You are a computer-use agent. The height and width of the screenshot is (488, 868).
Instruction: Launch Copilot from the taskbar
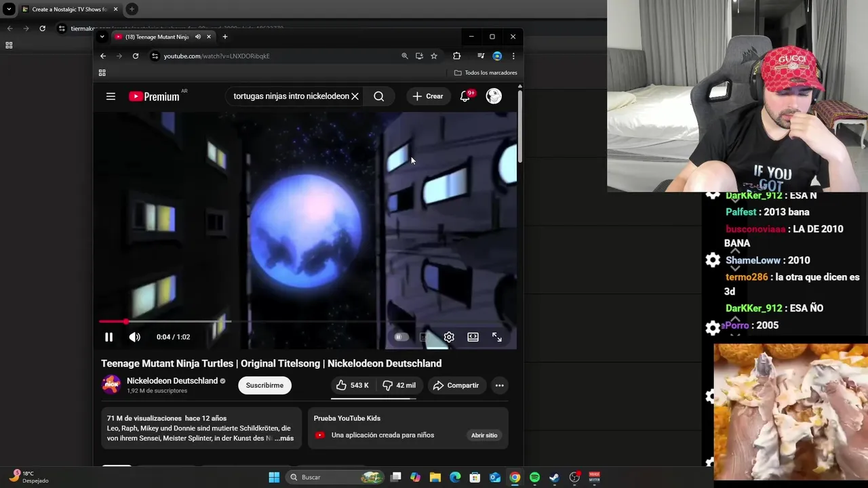click(x=416, y=477)
